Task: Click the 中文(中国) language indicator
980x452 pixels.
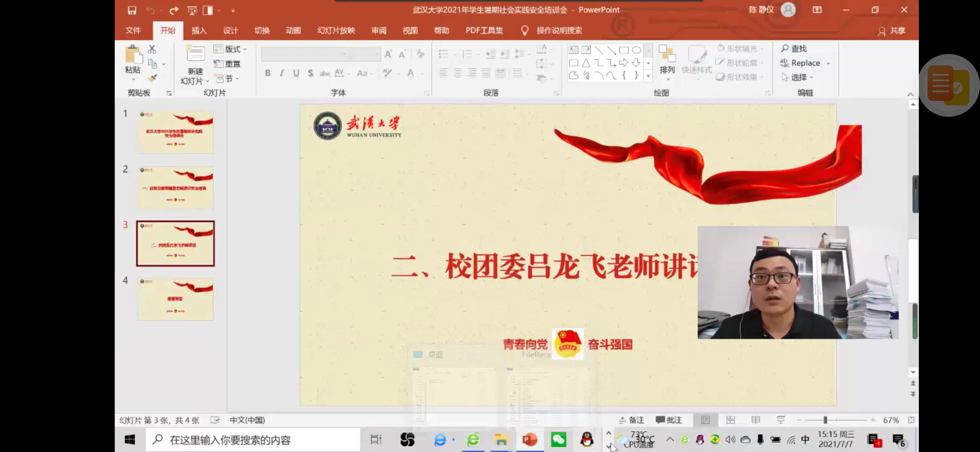Action: (247, 420)
